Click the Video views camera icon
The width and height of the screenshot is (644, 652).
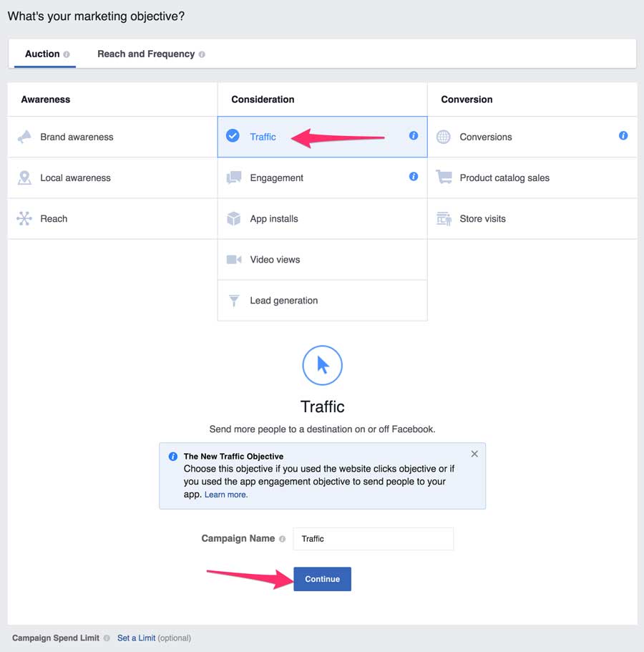[234, 260]
